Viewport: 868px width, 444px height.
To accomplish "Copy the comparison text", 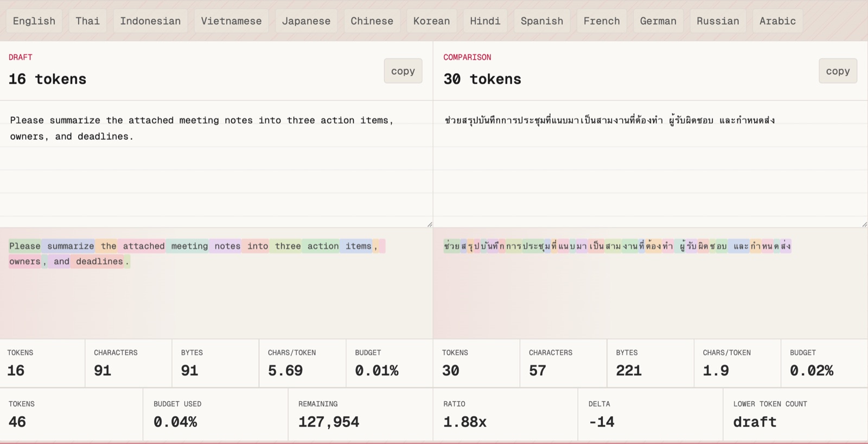I will pos(838,71).
